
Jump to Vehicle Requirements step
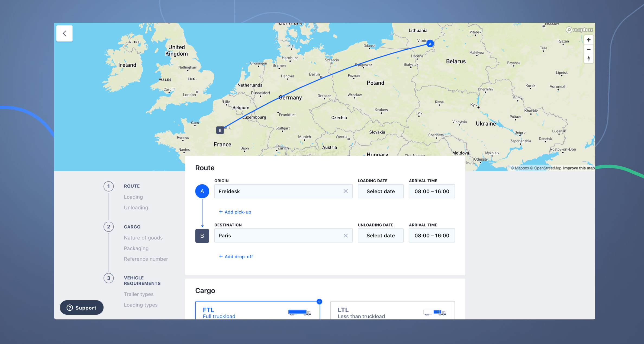[x=142, y=281]
